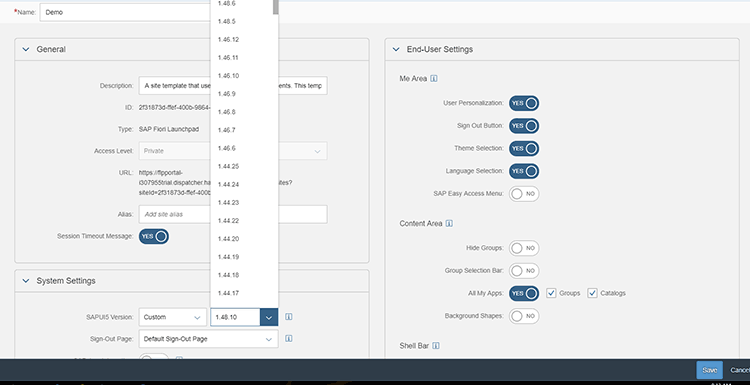Open info icon next to Content Area
The image size is (750, 385).
pos(449,223)
